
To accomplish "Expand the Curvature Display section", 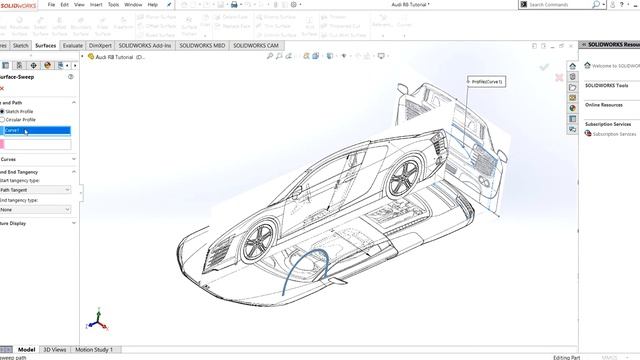I will (x=74, y=223).
